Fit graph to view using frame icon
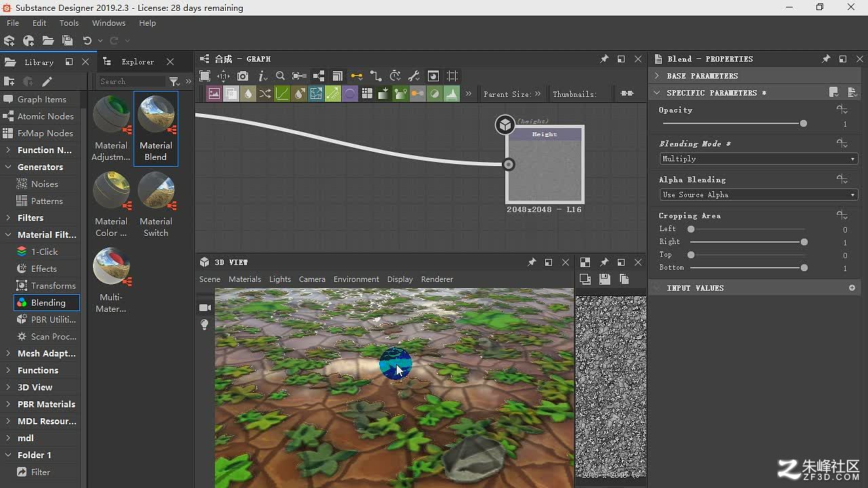868x488 pixels. pos(205,76)
